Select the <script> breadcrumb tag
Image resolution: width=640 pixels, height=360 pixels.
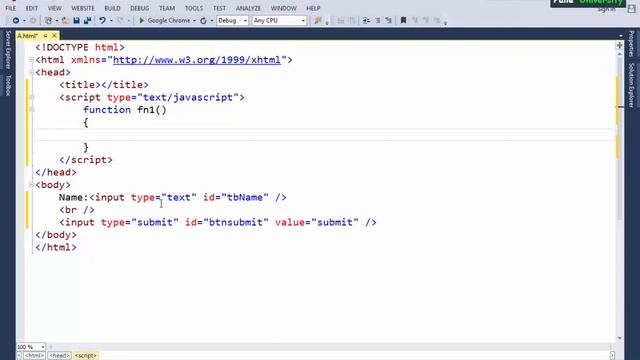(x=86, y=356)
